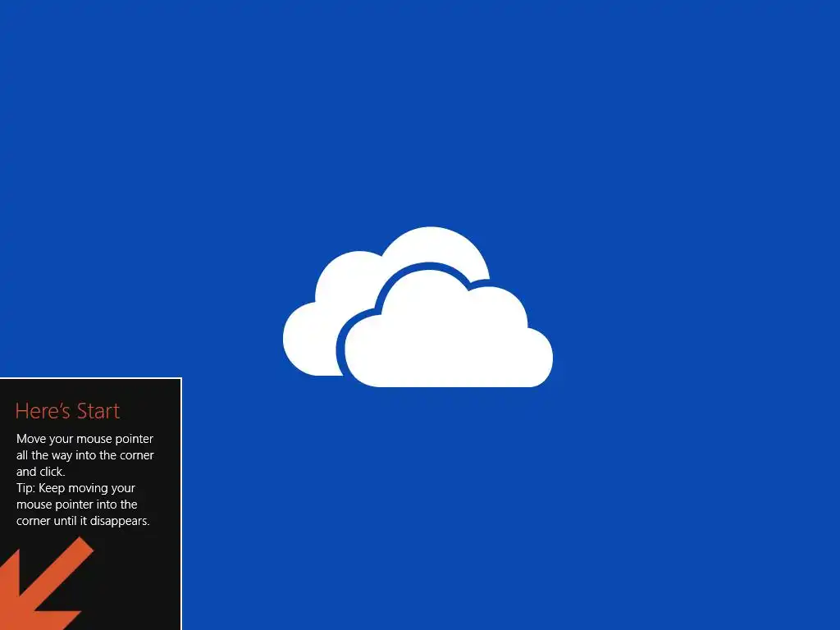Click the "Tip: Keep moving your" hint text
840x630 pixels.
click(75, 488)
